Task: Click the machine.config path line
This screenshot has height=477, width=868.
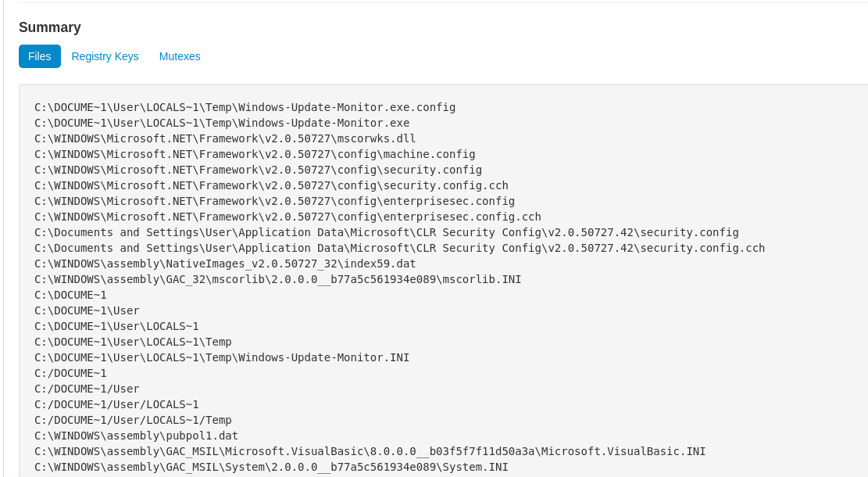Action: coord(255,154)
